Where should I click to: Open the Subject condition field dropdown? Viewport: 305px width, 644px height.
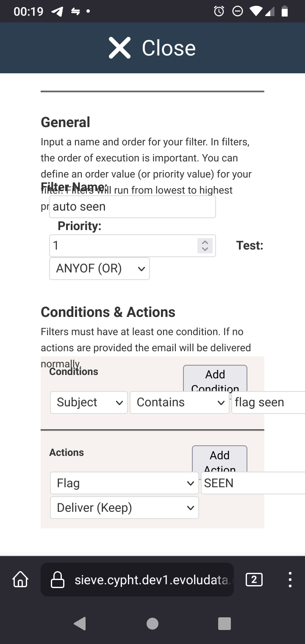[89, 402]
